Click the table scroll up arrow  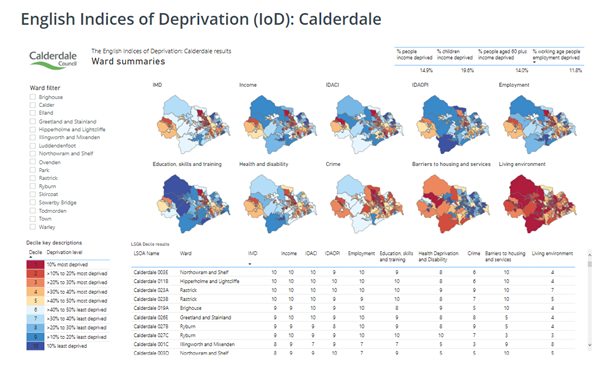pyautogui.click(x=589, y=255)
